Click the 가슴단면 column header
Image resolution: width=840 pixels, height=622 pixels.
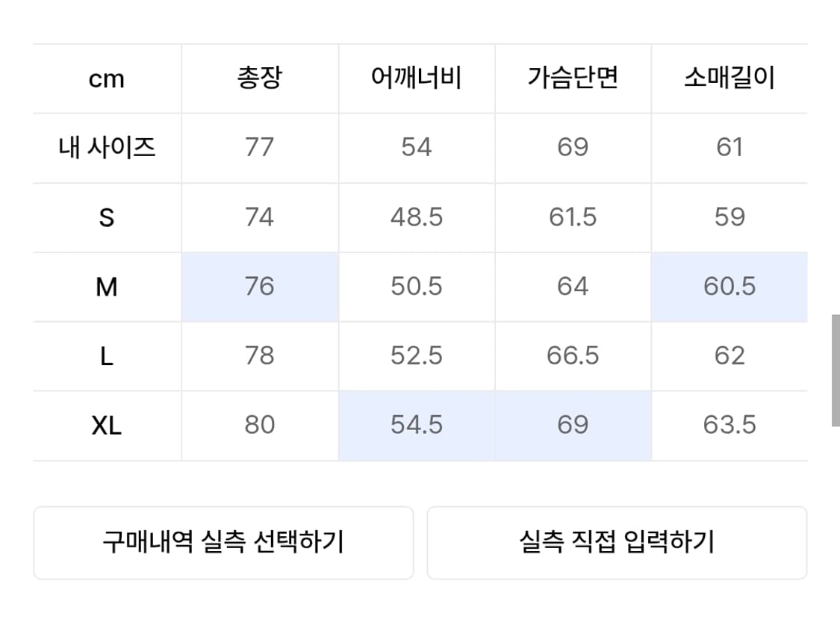coord(573,78)
